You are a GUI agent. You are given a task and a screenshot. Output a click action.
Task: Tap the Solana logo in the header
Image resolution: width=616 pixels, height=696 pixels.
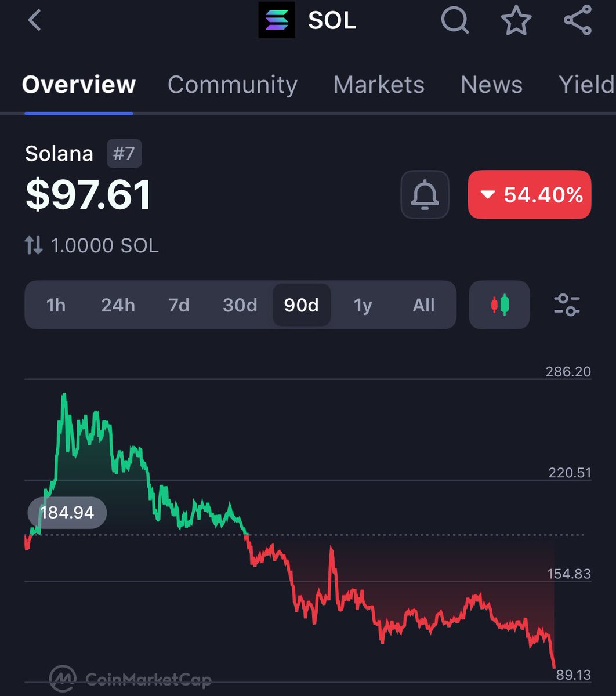tap(277, 20)
